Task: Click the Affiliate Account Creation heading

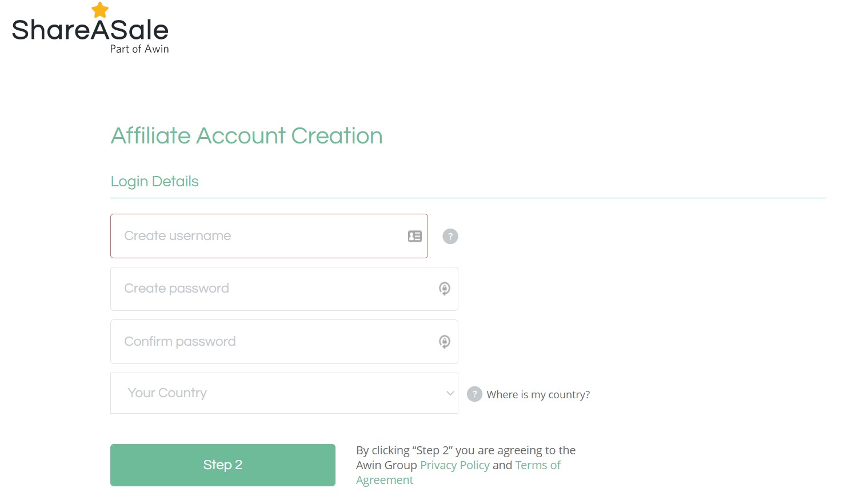Action: (x=247, y=136)
